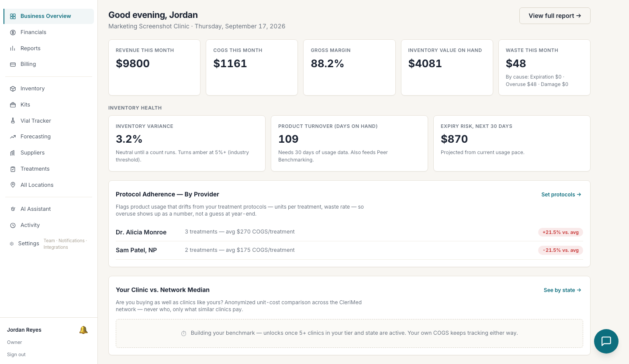
Task: Click the Billing card icon
Action: coord(13,64)
